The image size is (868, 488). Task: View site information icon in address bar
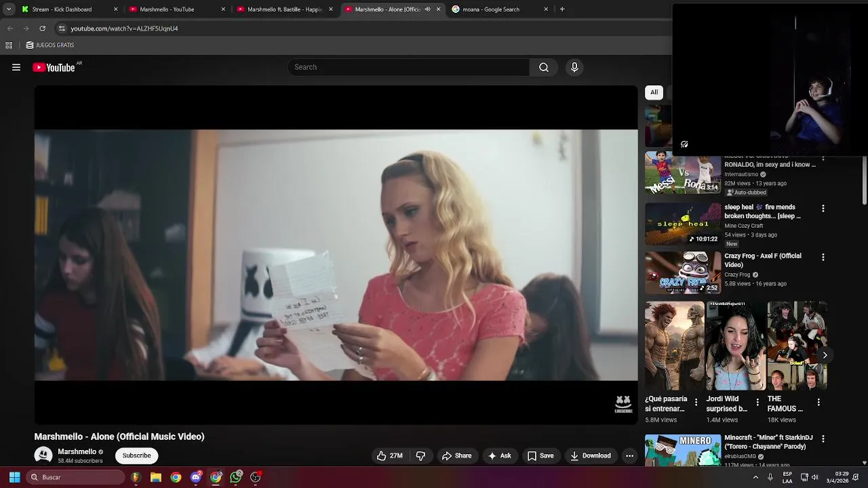(x=62, y=28)
